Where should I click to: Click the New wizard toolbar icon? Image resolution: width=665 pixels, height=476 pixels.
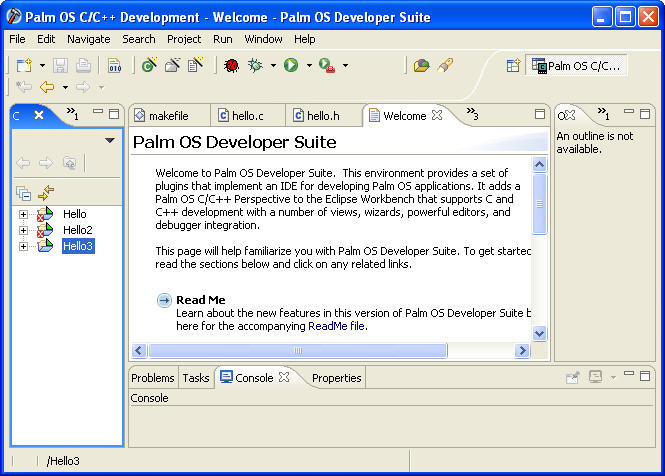[x=23, y=65]
